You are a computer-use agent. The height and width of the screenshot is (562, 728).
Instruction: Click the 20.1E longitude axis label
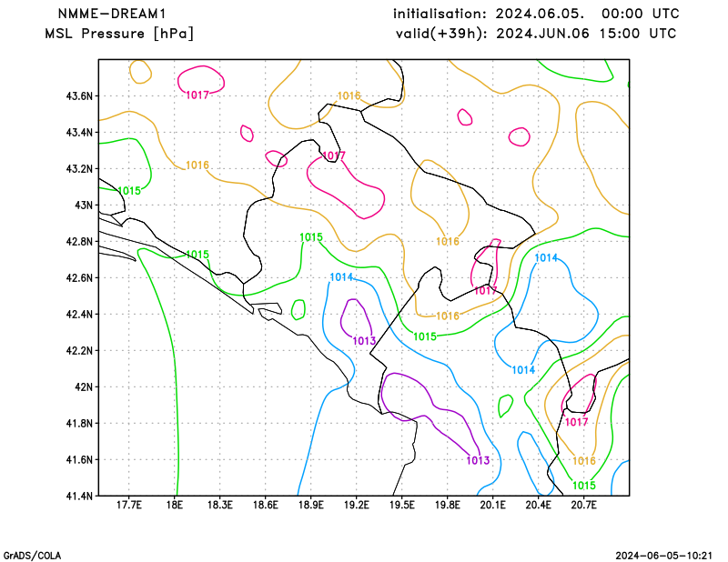point(493,505)
